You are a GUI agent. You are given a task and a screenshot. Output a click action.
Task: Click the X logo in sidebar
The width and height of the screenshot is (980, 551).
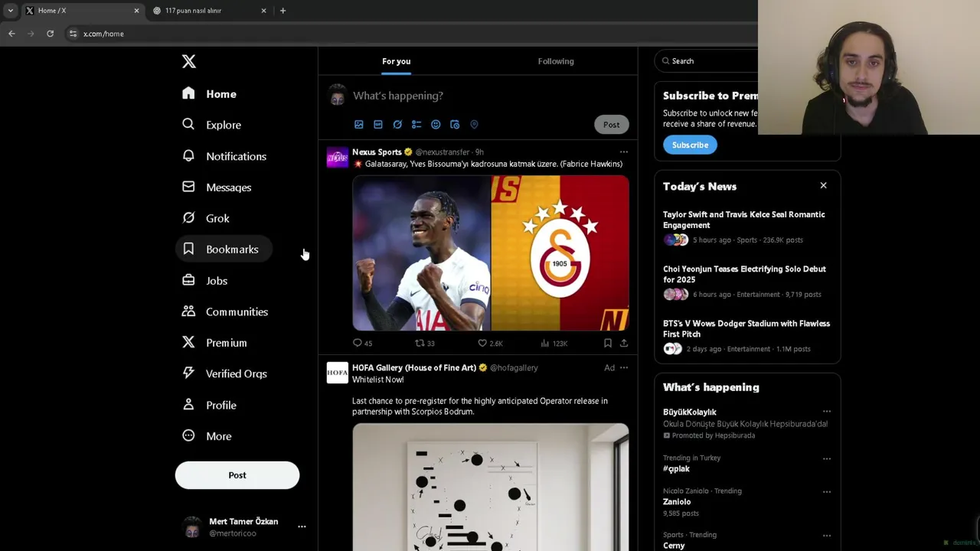[x=188, y=61]
